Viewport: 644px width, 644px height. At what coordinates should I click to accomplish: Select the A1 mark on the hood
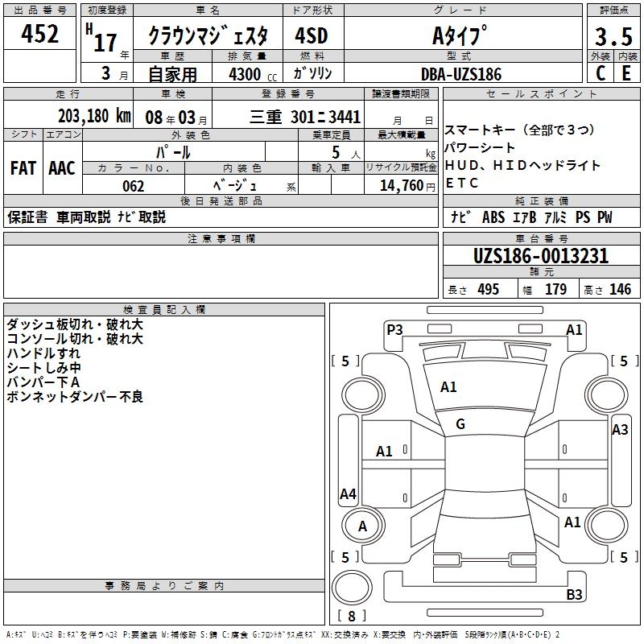[x=448, y=387]
